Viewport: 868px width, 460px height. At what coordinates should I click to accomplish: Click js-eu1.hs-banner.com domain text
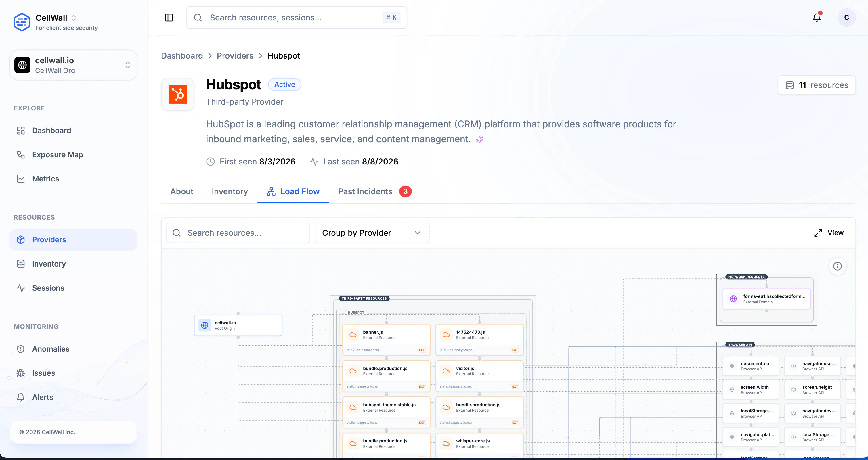tap(363, 350)
